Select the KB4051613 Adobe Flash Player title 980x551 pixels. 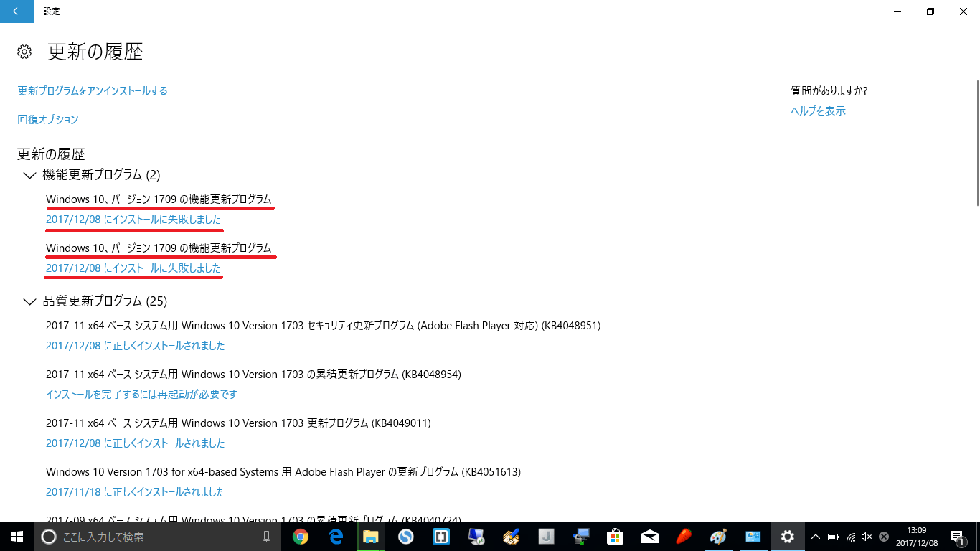point(283,472)
